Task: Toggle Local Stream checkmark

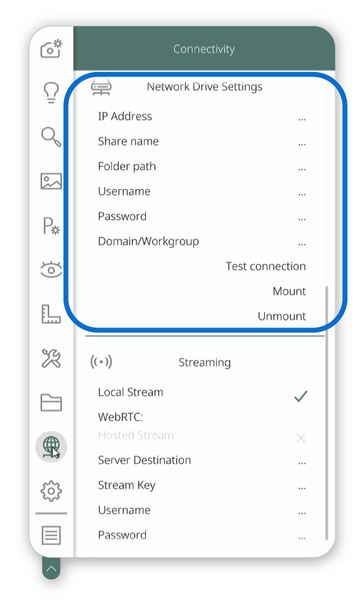Action: click(x=300, y=396)
